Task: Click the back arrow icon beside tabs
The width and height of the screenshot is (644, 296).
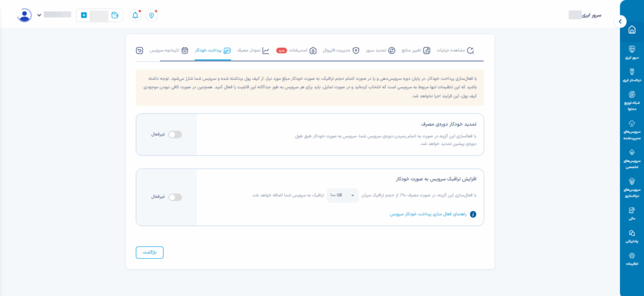Action: [x=139, y=50]
